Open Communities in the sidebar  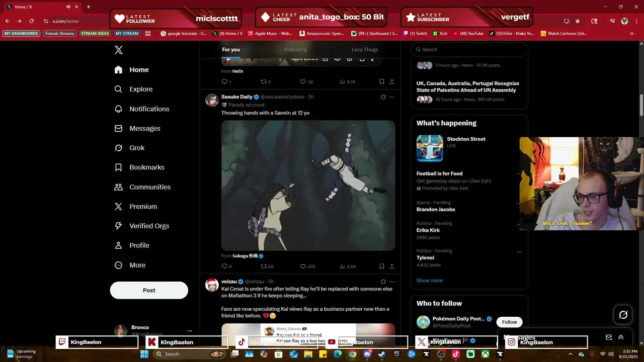point(143,187)
